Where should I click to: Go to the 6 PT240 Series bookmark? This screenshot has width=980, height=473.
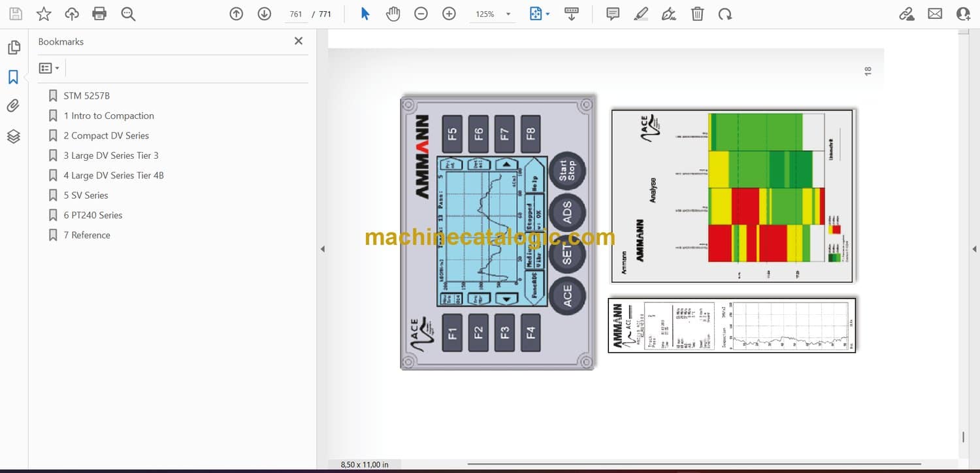(93, 215)
